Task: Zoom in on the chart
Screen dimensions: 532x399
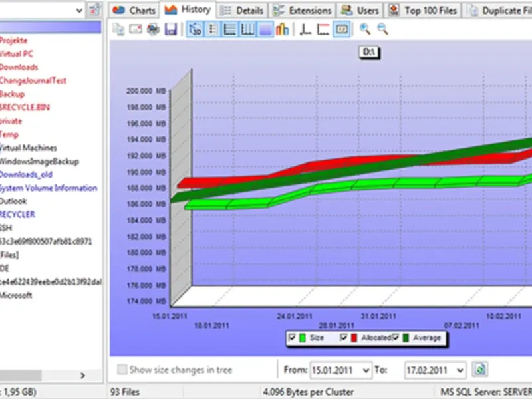Action: pyautogui.click(x=364, y=29)
